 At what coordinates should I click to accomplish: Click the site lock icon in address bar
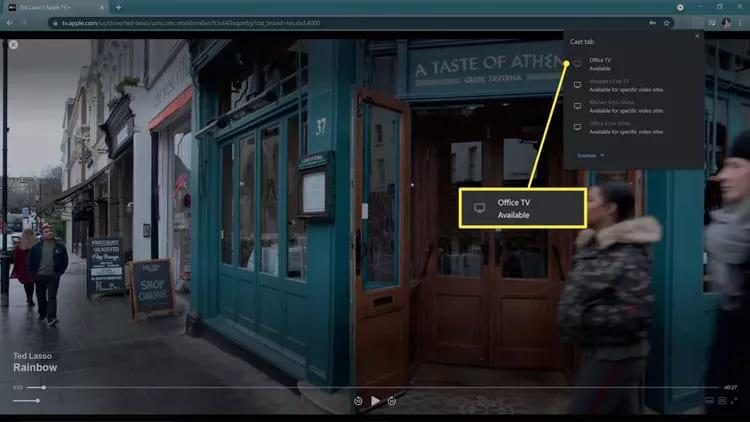(55, 23)
